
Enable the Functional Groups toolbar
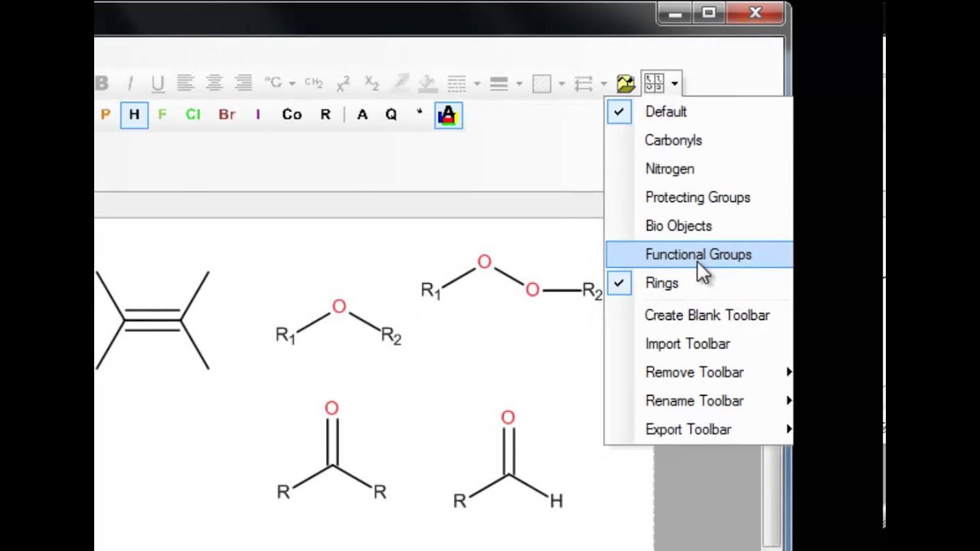(698, 254)
